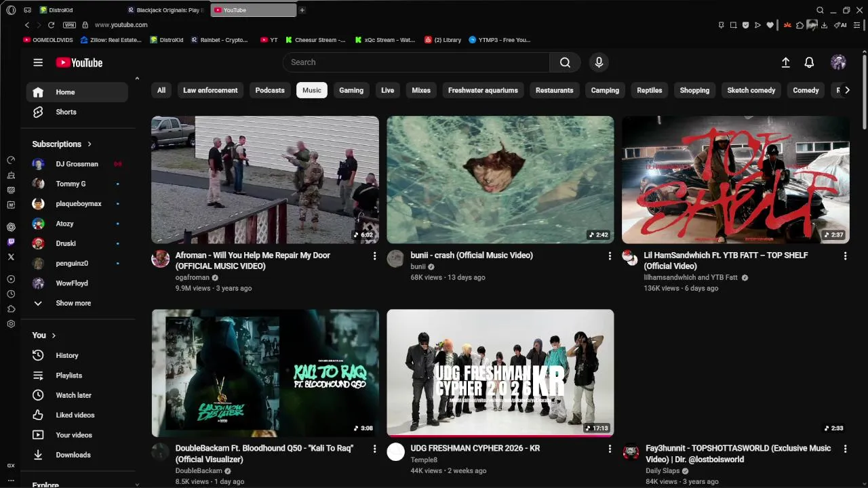Open the browser downloads icon

click(x=824, y=25)
